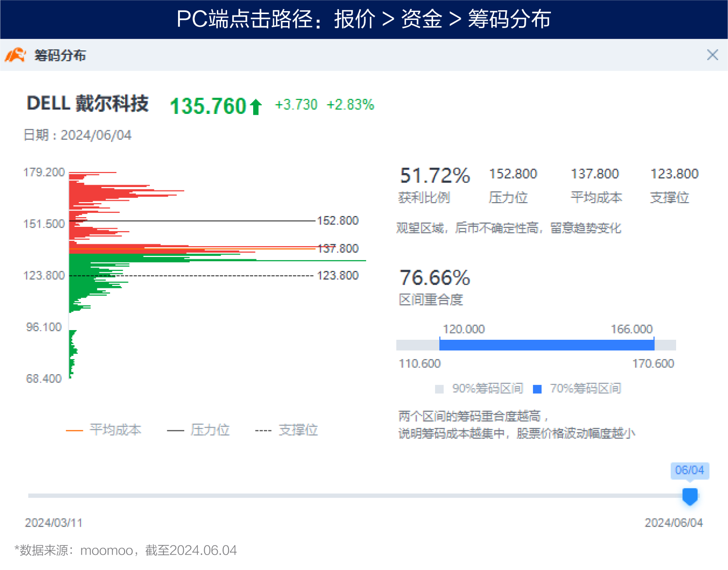Click the DELL 戴尔科技 stock name

(88, 103)
